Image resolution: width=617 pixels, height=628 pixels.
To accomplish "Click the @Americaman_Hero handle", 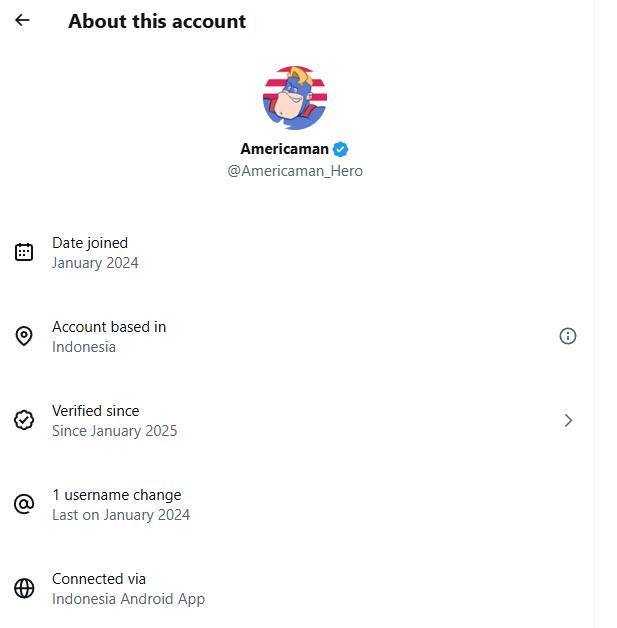I will (x=295, y=171).
